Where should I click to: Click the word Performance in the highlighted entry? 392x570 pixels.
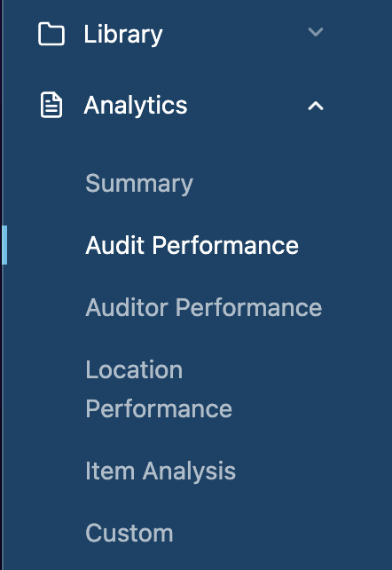point(225,245)
